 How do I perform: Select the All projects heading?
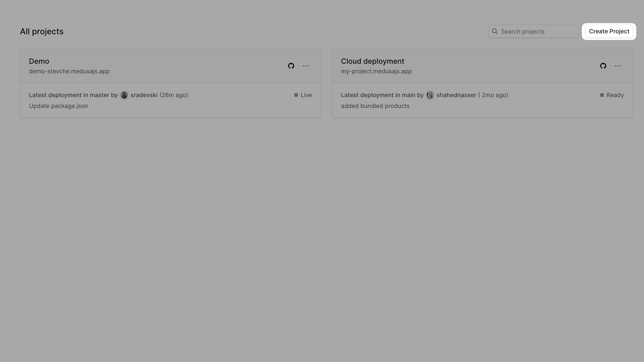click(41, 31)
